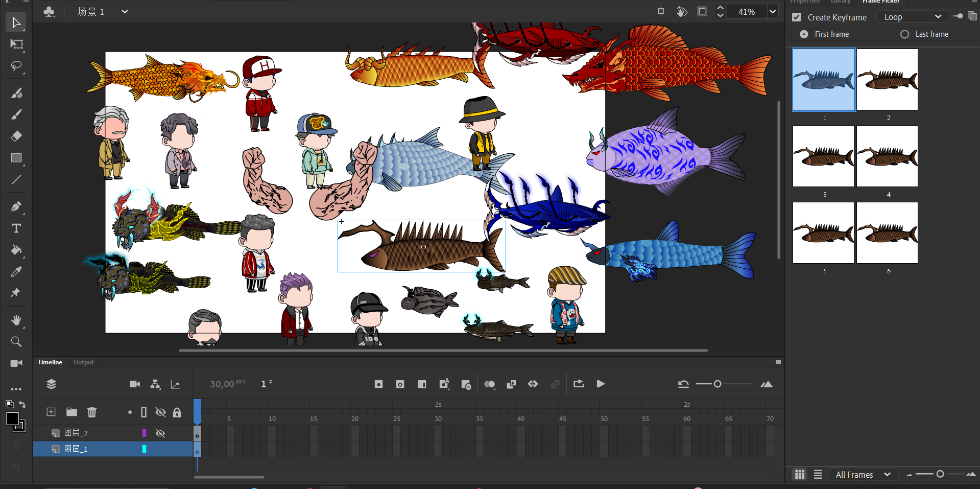Choose the Paint Bucket tool
Image resolution: width=980 pixels, height=489 pixels.
[x=16, y=250]
